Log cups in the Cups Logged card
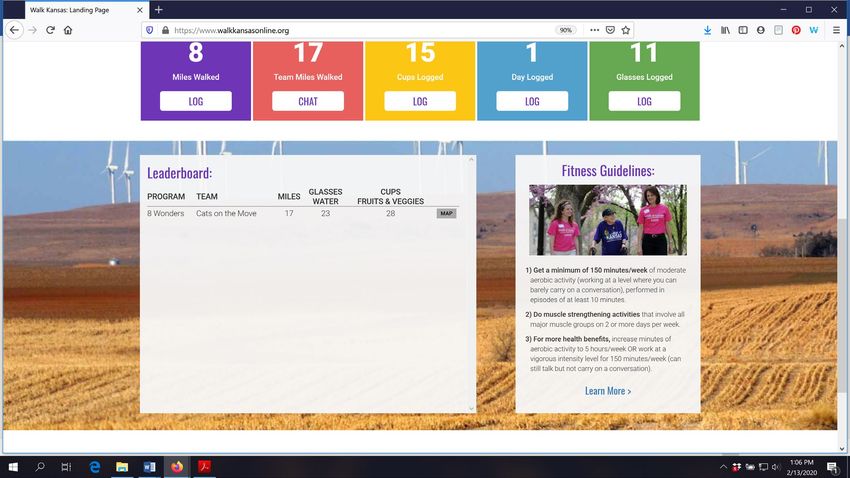This screenshot has width=850, height=478. 420,101
